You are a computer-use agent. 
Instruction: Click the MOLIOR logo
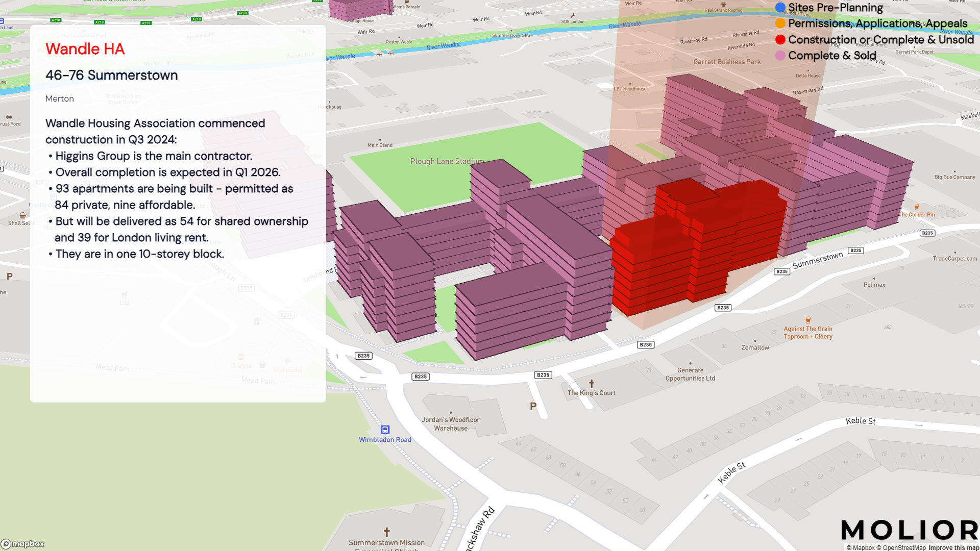click(x=910, y=530)
